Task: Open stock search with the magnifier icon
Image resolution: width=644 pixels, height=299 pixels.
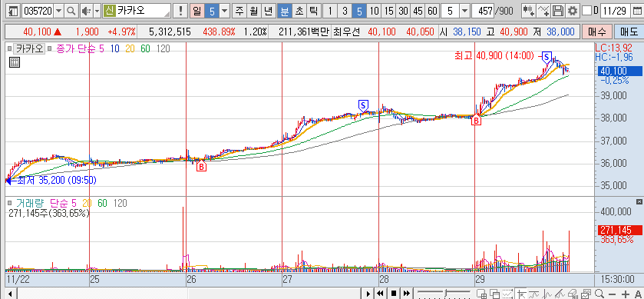Action: click(x=71, y=11)
